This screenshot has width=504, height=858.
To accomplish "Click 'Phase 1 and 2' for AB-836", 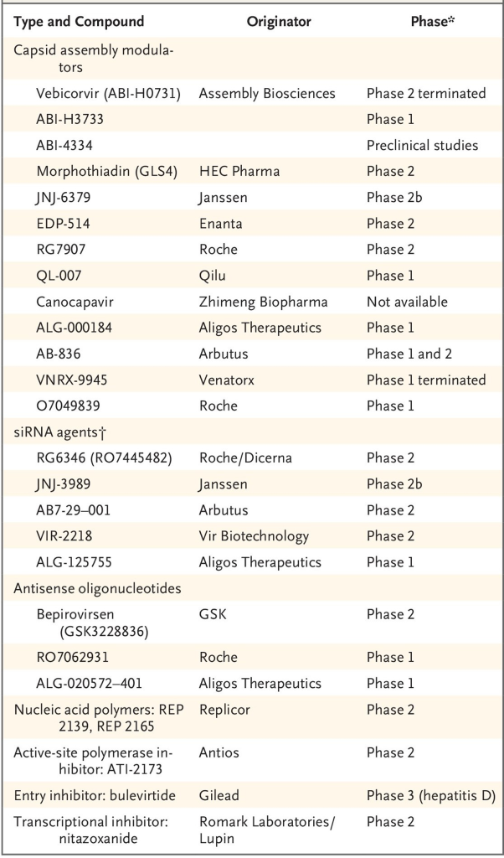I will pyautogui.click(x=409, y=354).
